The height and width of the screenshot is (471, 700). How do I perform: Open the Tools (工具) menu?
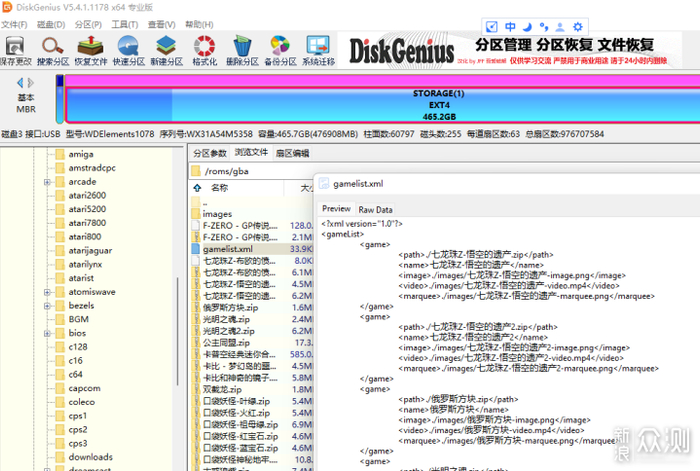coord(125,24)
